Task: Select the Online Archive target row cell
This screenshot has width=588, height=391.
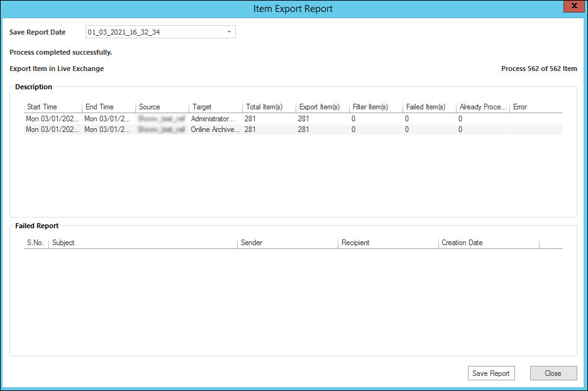Action: [x=215, y=129]
